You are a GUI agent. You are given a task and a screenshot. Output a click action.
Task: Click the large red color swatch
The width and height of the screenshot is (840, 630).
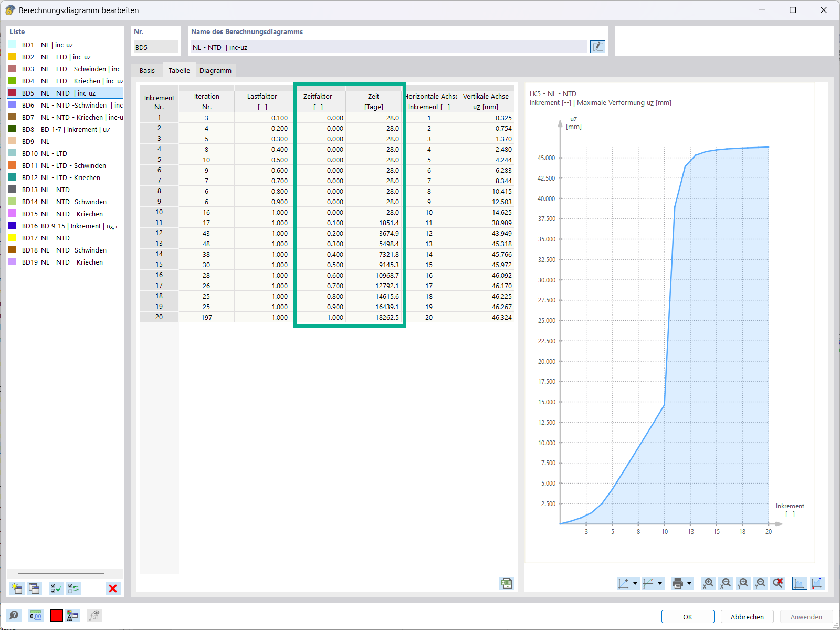[57, 615]
